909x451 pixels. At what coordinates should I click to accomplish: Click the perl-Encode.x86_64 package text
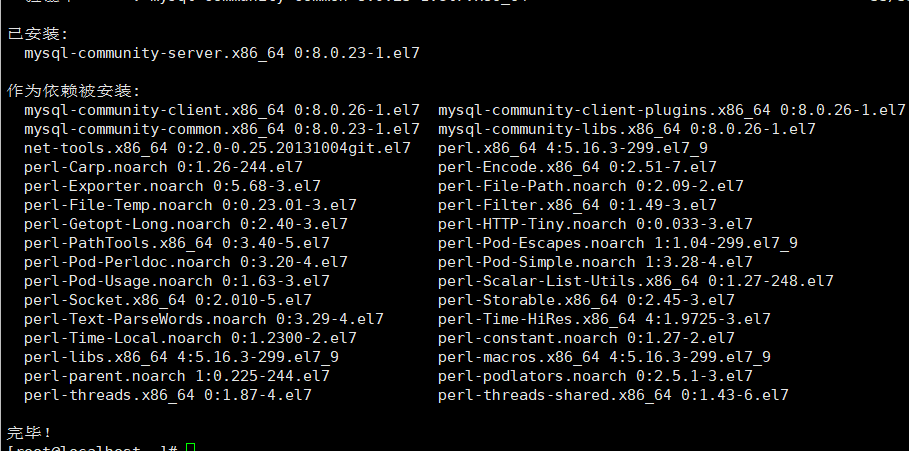tap(577, 167)
